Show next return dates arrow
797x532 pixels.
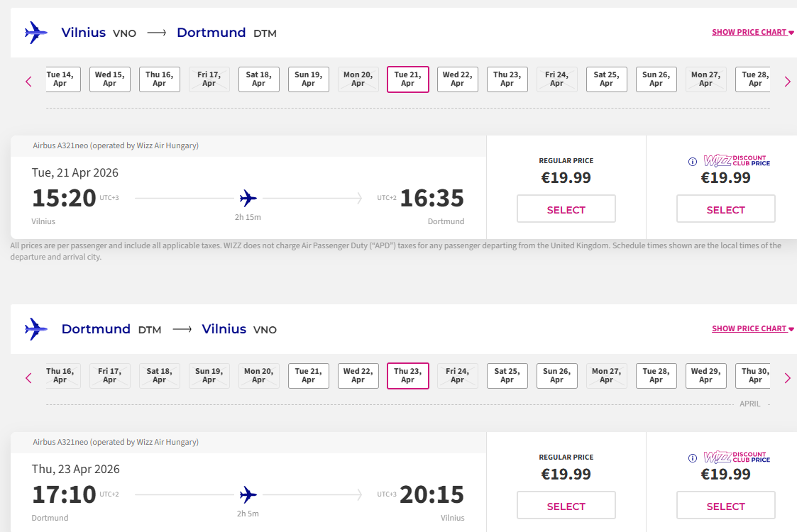point(787,378)
